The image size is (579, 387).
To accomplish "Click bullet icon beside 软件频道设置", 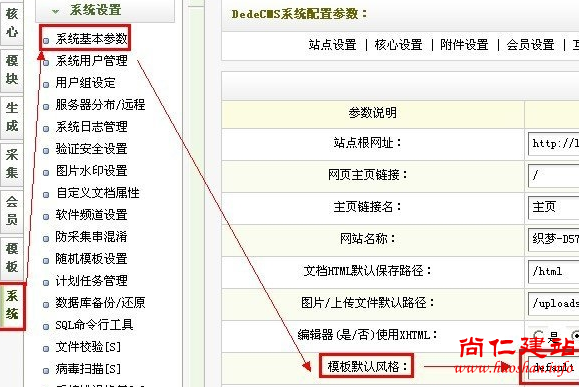I will (46, 217).
